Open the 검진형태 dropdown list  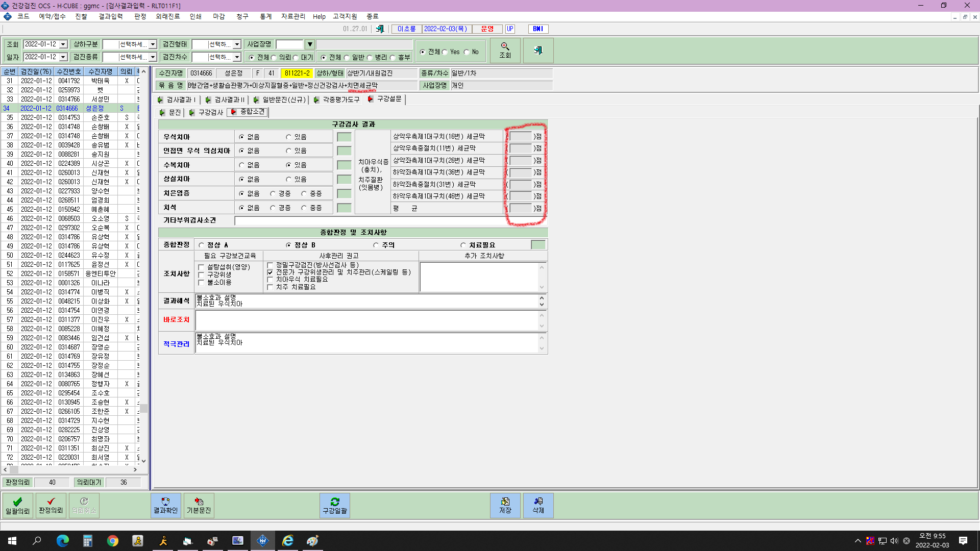coord(237,44)
